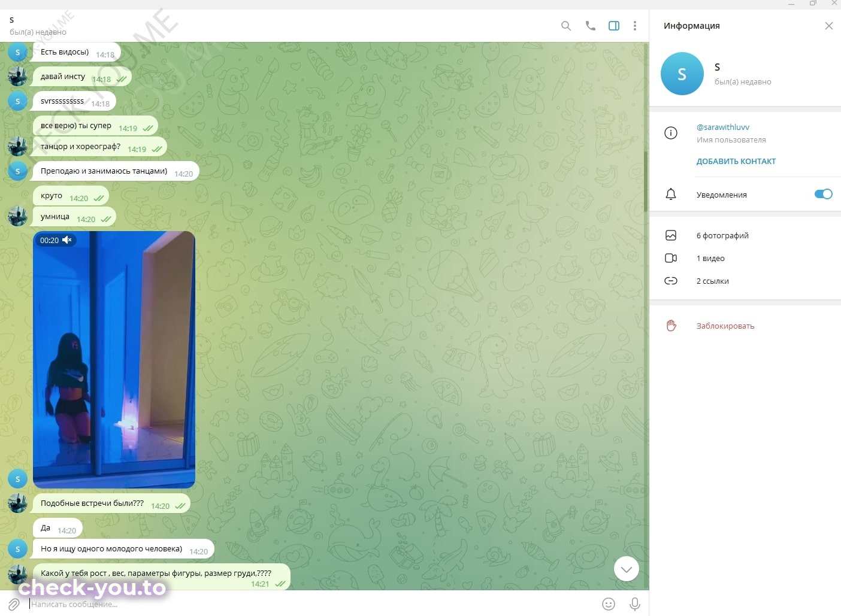This screenshot has width=841, height=616.
Task: Click the 'Имя пользователя' label
Action: click(x=731, y=140)
